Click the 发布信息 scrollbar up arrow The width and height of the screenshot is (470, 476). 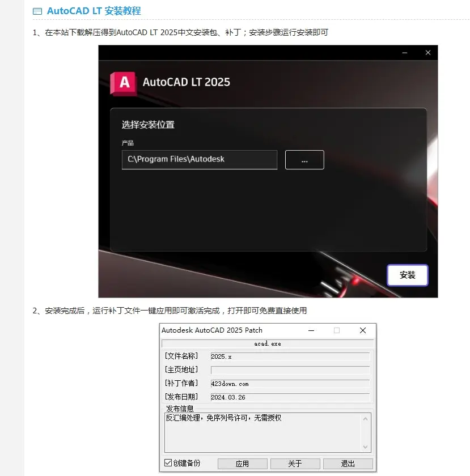click(366, 419)
